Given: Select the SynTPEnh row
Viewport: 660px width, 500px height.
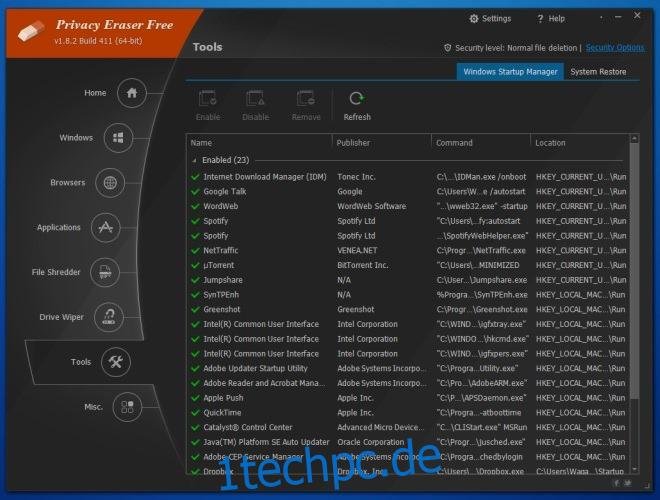Looking at the screenshot, I should coord(408,295).
